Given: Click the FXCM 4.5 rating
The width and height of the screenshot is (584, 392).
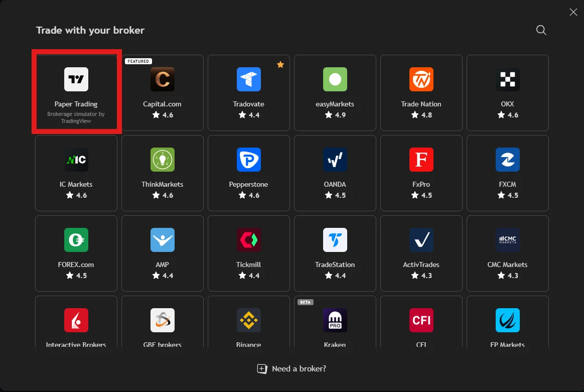Looking at the screenshot, I should coord(508,195).
